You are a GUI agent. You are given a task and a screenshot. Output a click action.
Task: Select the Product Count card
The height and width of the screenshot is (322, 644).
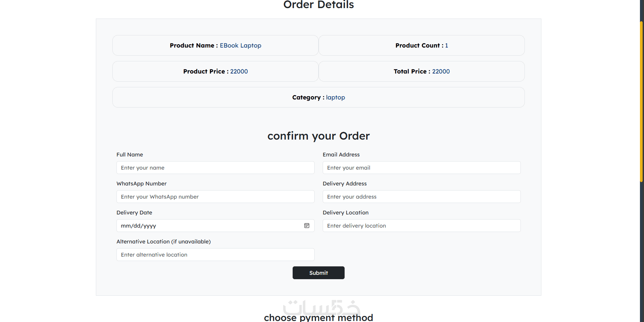421,46
